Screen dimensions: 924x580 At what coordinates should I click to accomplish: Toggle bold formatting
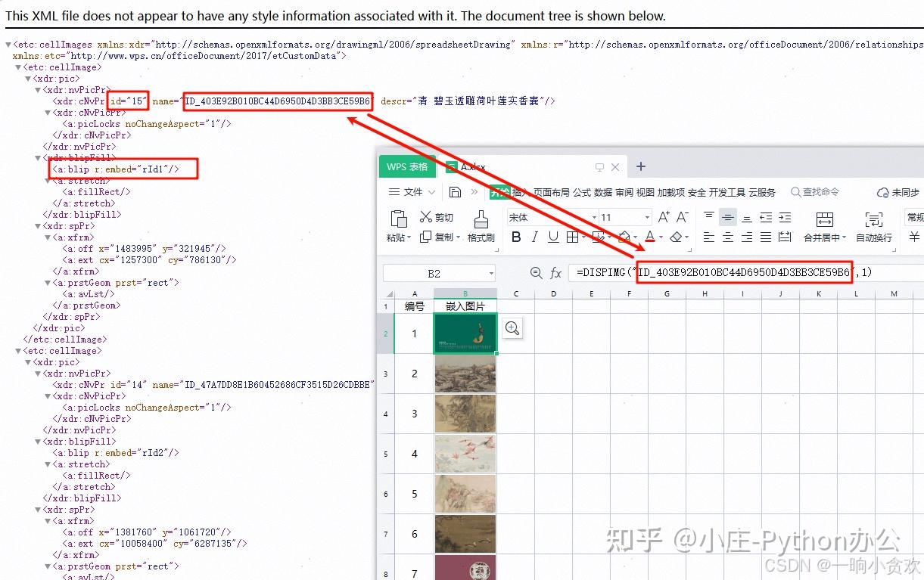click(x=517, y=237)
